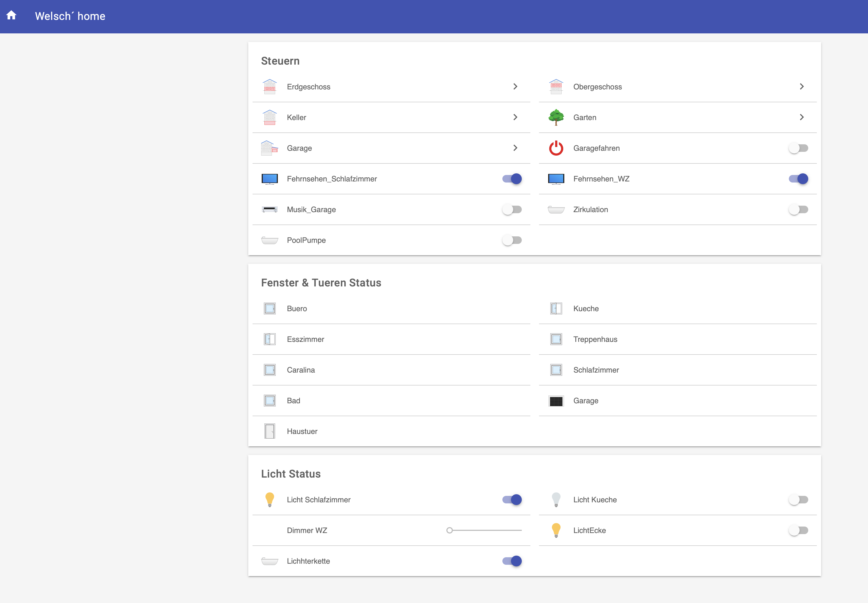The width and height of the screenshot is (868, 603).
Task: Click the tree icon next to Garten
Action: point(556,117)
